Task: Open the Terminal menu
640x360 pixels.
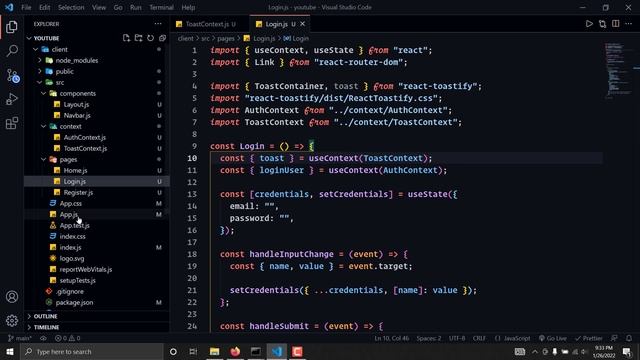Action: 161,7
